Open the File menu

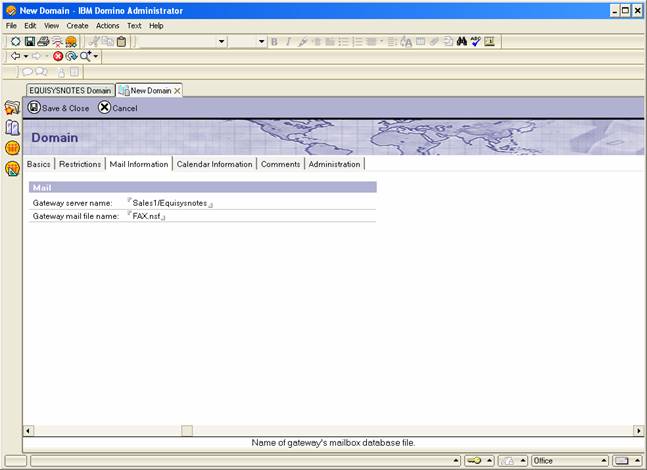[11, 26]
